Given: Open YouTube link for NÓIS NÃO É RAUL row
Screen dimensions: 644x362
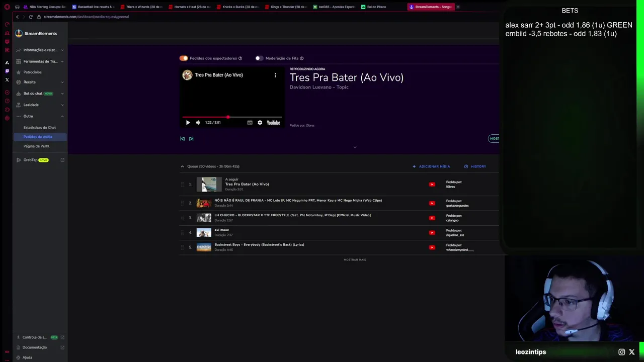Looking at the screenshot, I should pos(432,203).
